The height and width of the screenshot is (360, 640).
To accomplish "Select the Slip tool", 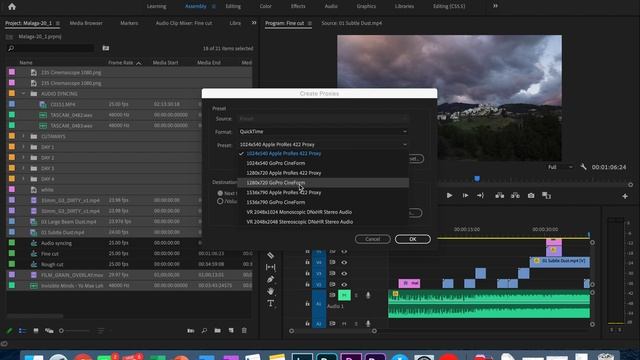I will point(271,267).
